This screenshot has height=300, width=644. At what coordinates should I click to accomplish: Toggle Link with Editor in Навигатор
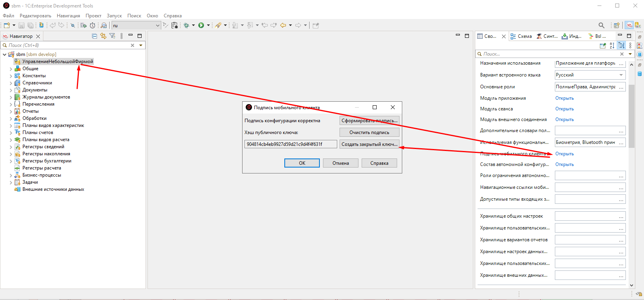click(103, 36)
